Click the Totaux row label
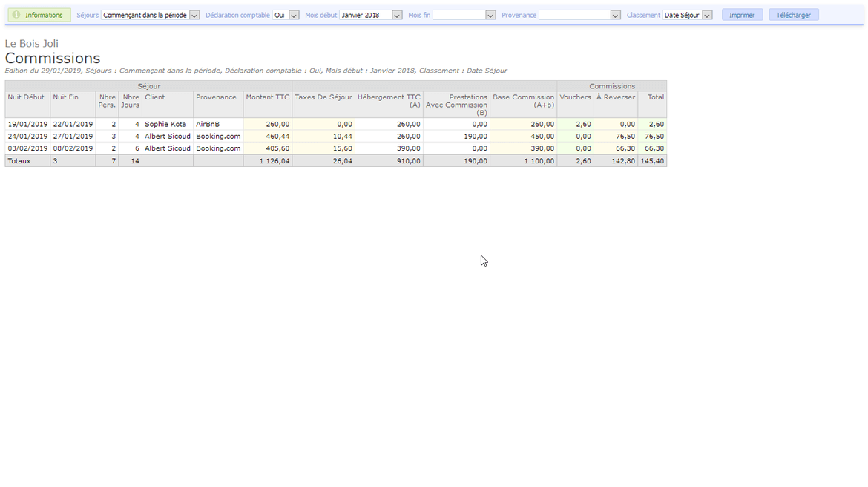 (x=20, y=161)
